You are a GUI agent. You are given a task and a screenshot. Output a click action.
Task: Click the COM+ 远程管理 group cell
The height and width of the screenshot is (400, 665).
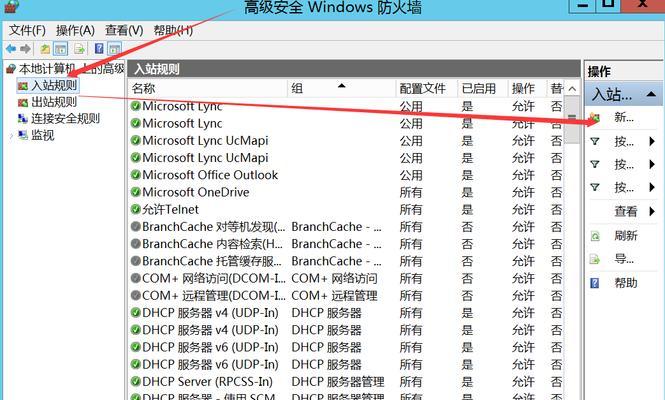tap(334, 296)
